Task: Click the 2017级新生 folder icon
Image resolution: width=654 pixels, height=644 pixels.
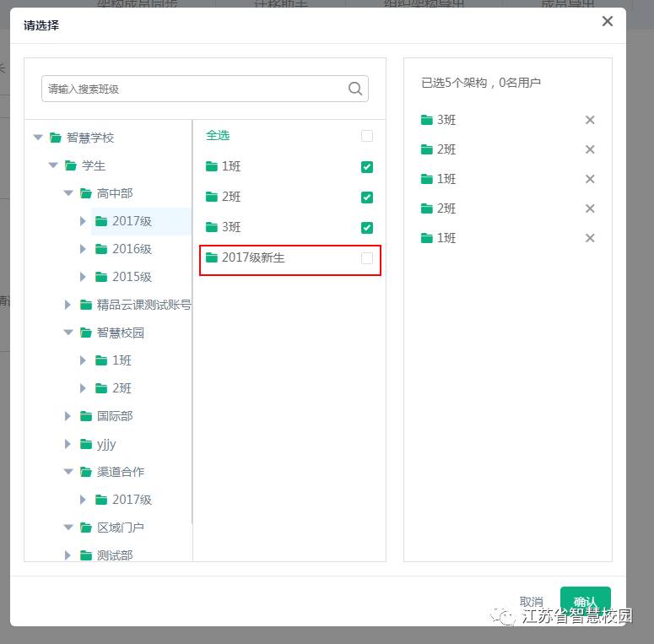Action: pyautogui.click(x=212, y=257)
